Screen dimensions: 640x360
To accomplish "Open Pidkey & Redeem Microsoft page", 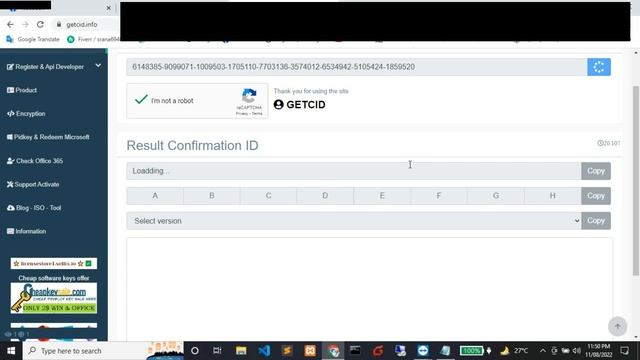I will click(48, 137).
